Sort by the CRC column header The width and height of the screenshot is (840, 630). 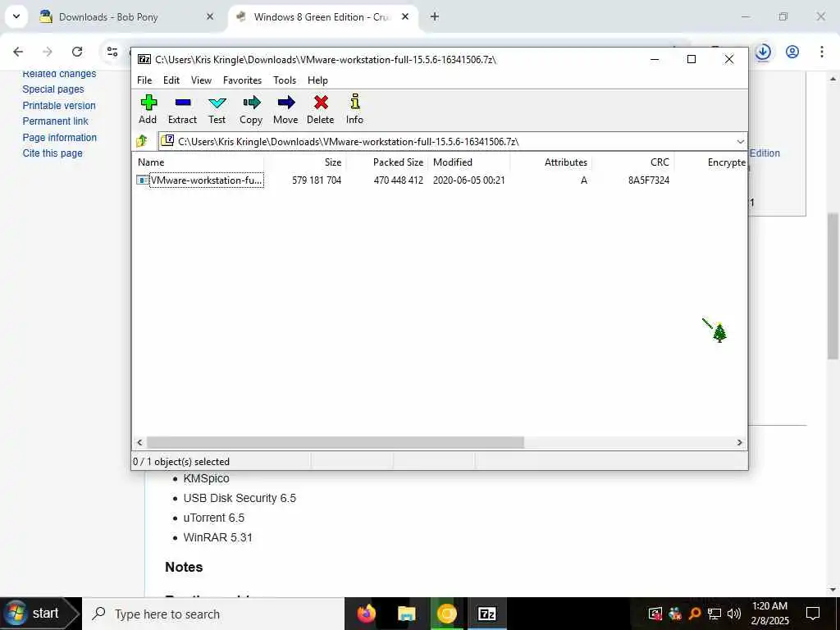coord(633,162)
